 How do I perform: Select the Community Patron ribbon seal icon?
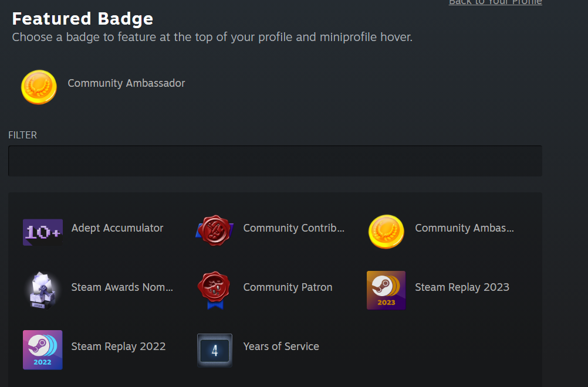point(215,290)
